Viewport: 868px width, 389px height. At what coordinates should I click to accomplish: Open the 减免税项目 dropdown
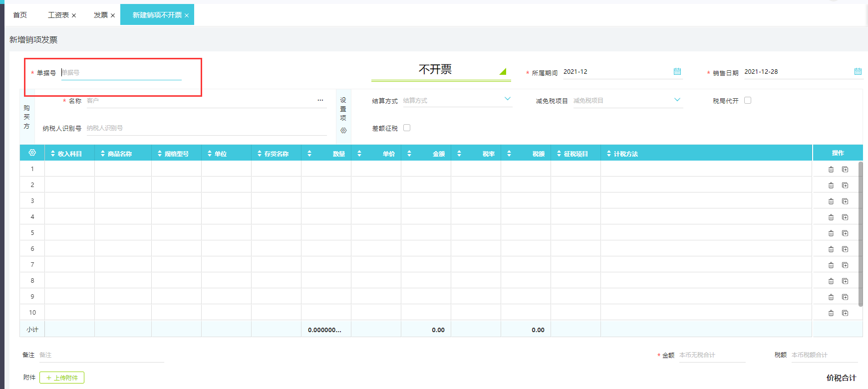(677, 100)
